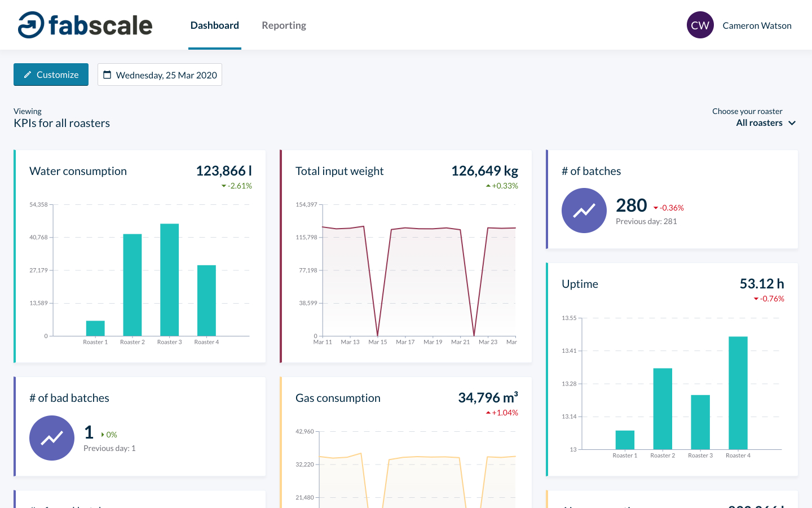812x508 pixels.
Task: Click the 0% bad batches change indicator
Action: coord(109,435)
